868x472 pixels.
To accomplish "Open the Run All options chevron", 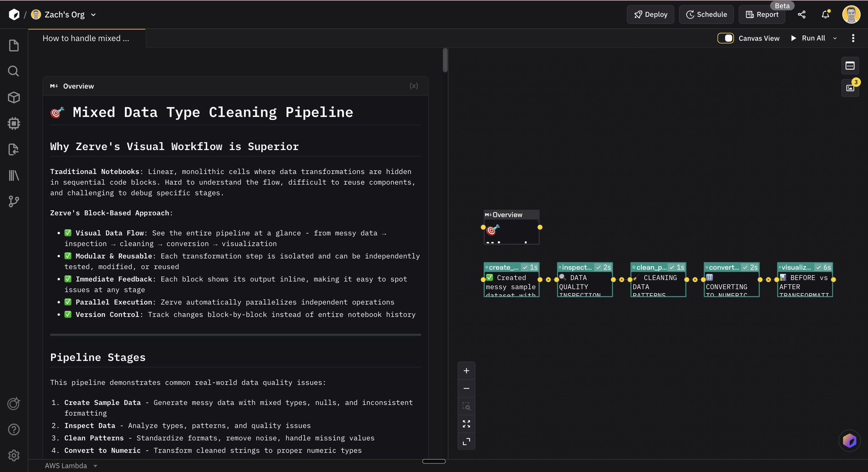I will tap(835, 38).
